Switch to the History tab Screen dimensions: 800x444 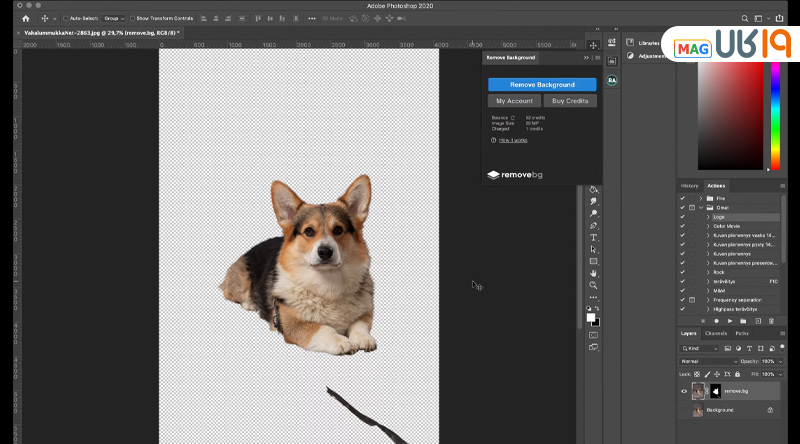(690, 185)
